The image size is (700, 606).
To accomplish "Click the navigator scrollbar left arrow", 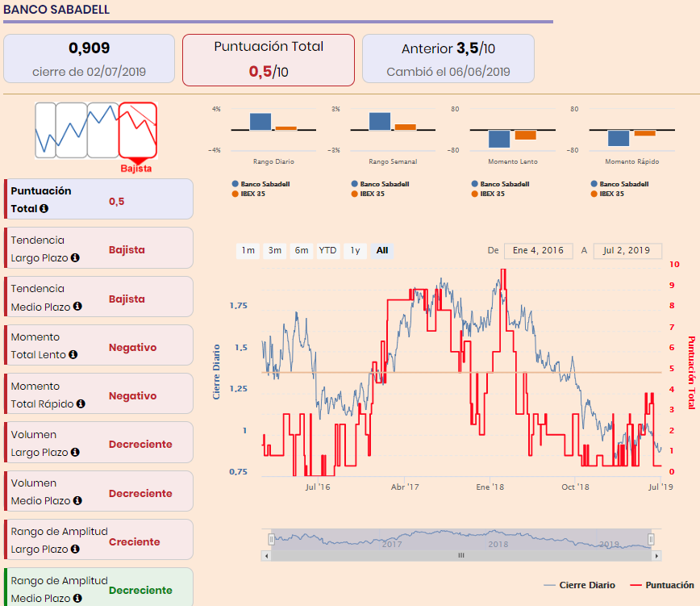I will 266,556.
